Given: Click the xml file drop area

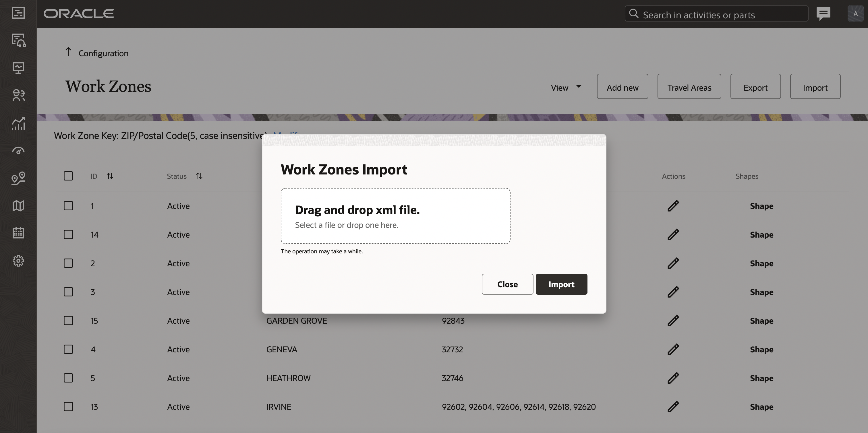Looking at the screenshot, I should tap(395, 216).
